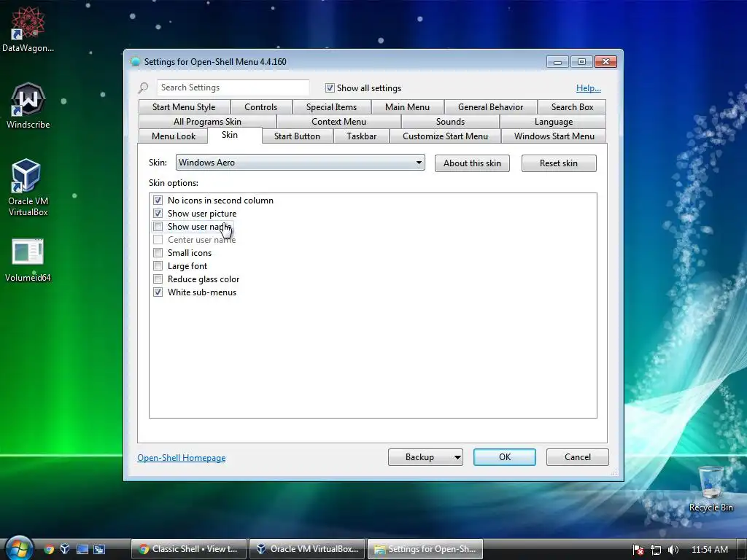Image resolution: width=747 pixels, height=560 pixels.
Task: Open the DataWagon desktop shortcut
Action: [x=28, y=28]
